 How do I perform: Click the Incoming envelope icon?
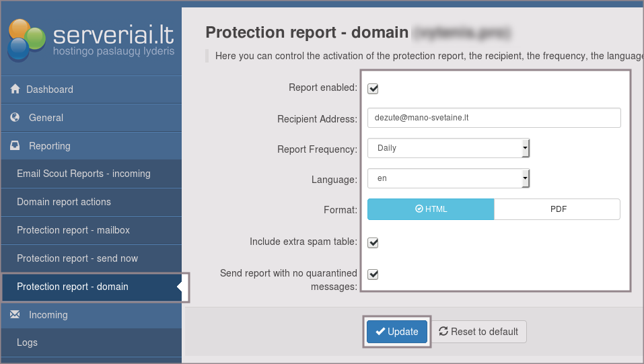(15, 314)
